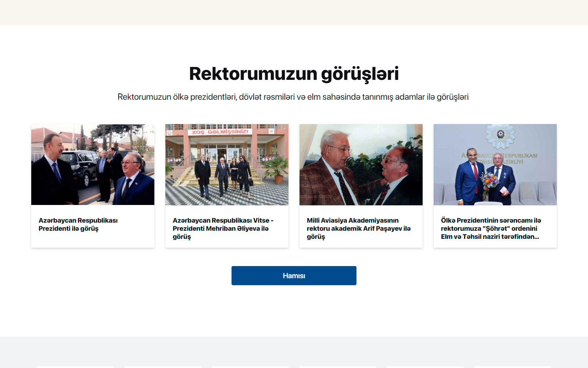Click the "Vitse - Prezidenti Mehriban Əliyeva ilə görüş" title
The image size is (588, 368).
click(x=223, y=229)
